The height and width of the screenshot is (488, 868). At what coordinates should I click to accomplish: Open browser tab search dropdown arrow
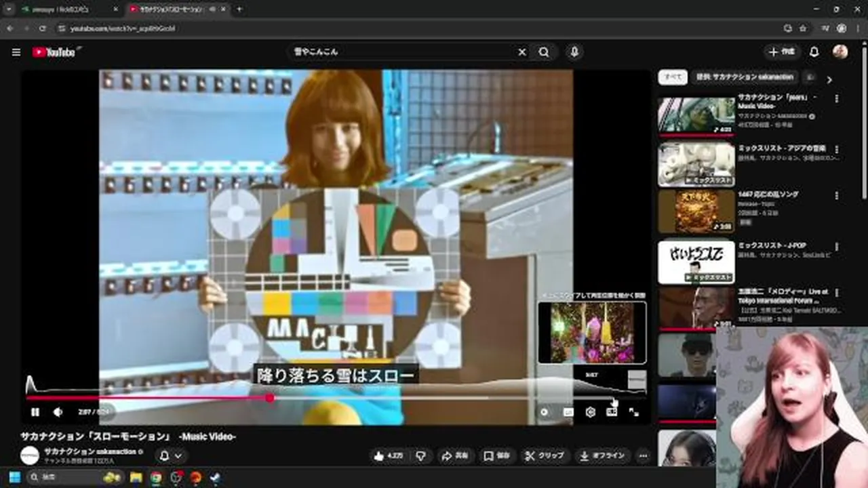point(9,9)
